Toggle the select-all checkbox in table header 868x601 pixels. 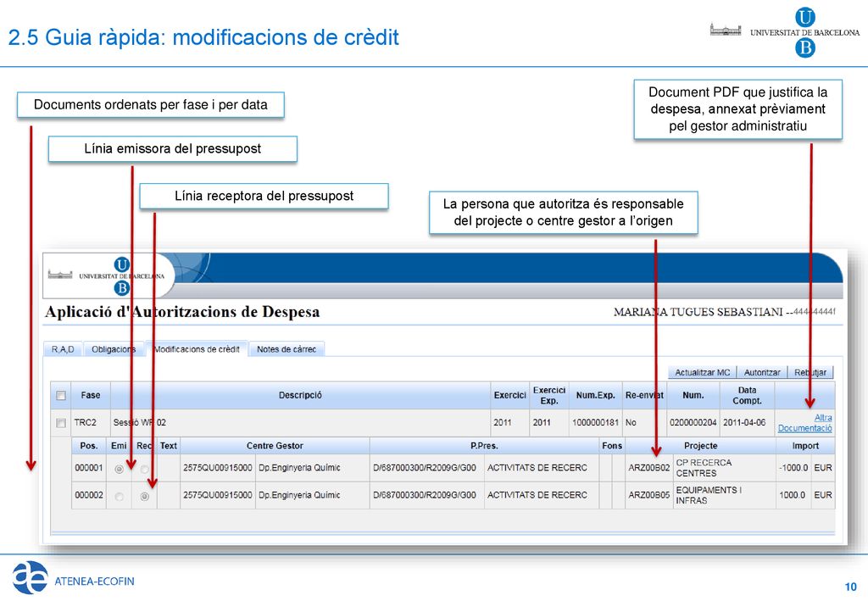click(x=61, y=395)
